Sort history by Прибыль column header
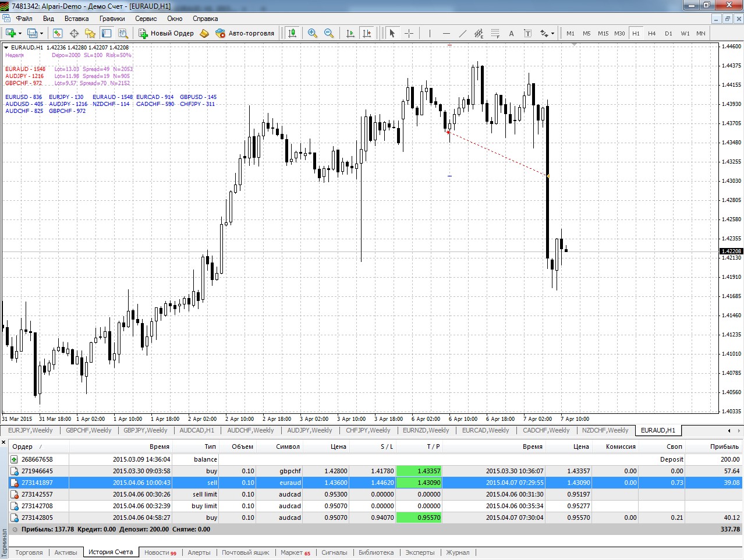This screenshot has height=560, width=744. 714,446
